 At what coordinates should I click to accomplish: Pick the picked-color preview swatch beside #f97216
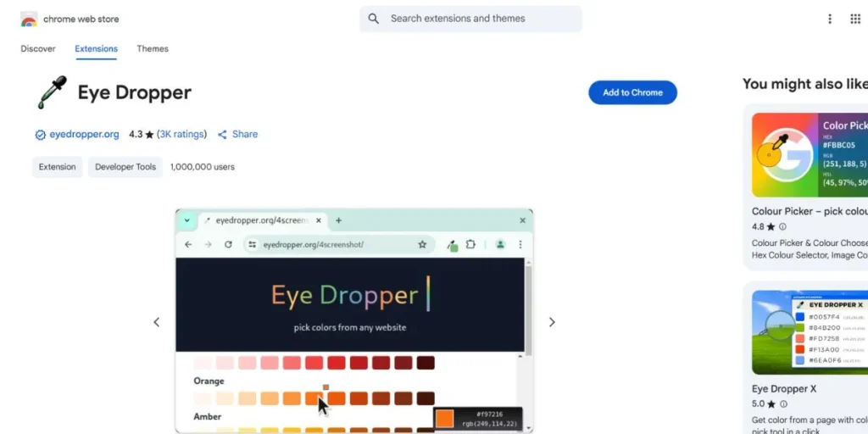[444, 418]
